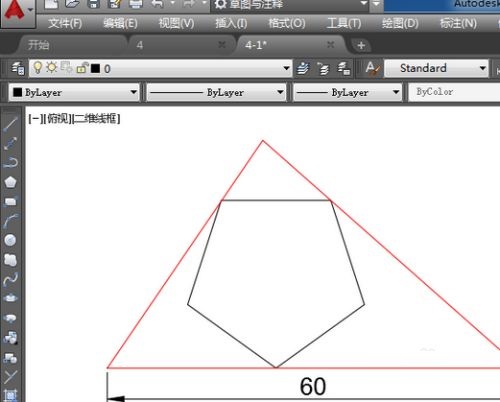This screenshot has height=402, width=500.
Task: Toggle layer 0 on/off lightbulb
Action: click(x=38, y=68)
